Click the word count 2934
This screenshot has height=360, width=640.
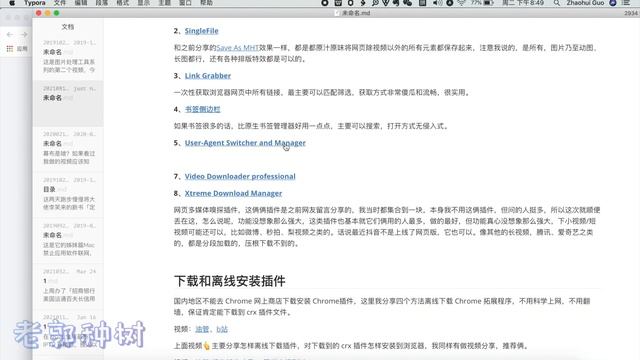click(631, 13)
